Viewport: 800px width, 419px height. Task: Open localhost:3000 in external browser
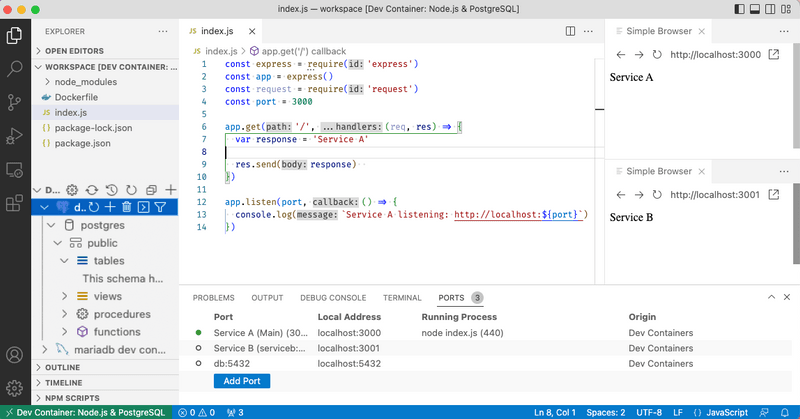(774, 55)
